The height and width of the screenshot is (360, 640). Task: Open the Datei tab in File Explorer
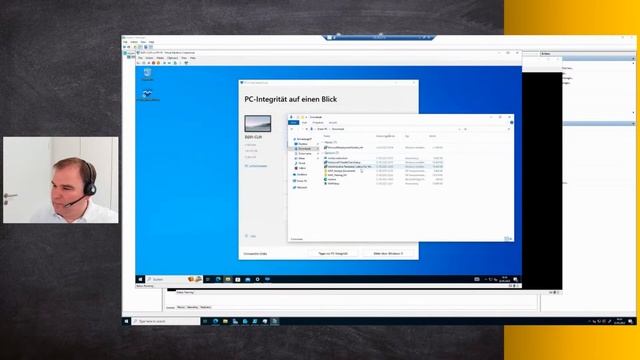click(x=293, y=122)
